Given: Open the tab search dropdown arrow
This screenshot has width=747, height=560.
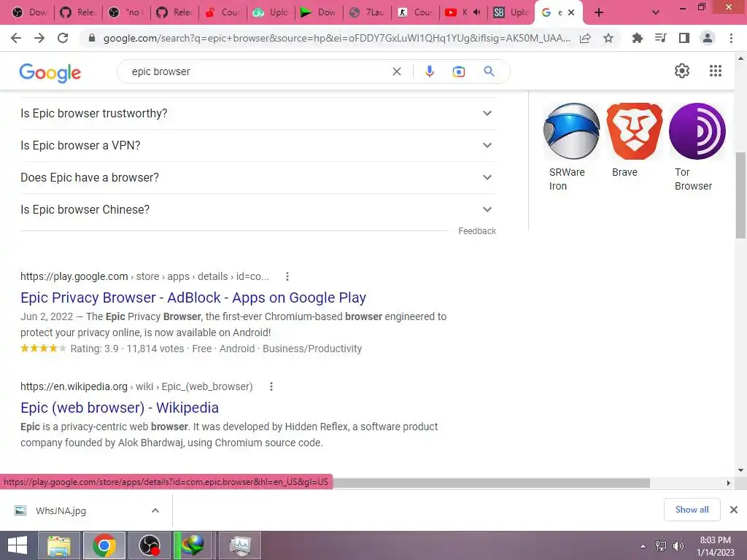Looking at the screenshot, I should click(656, 12).
